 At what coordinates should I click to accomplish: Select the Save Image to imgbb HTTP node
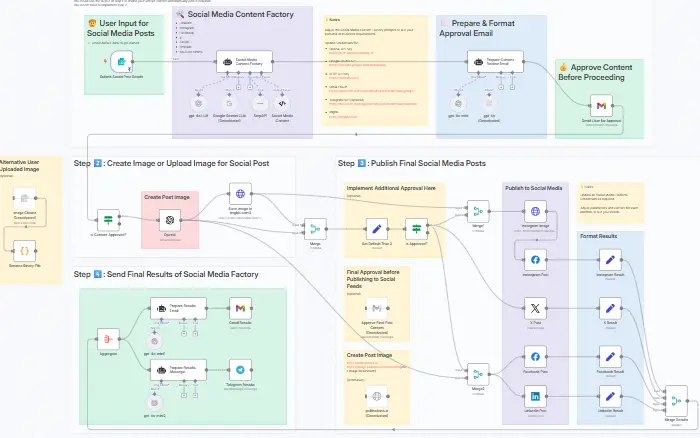[240, 194]
